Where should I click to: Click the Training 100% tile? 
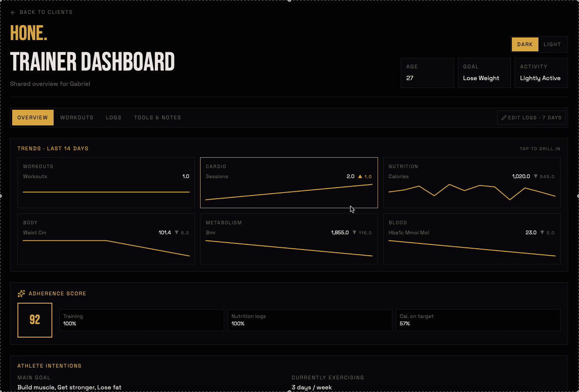[x=142, y=320]
